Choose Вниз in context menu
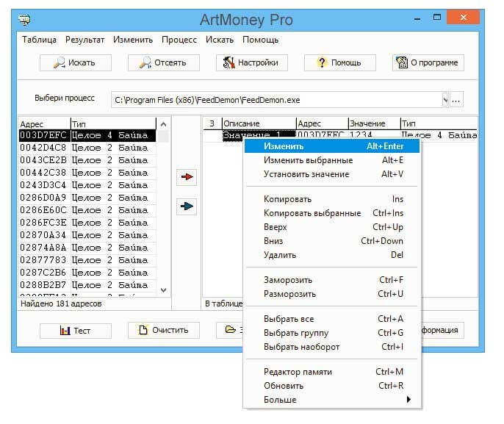Viewport: 504px width, 424px height. (x=332, y=241)
